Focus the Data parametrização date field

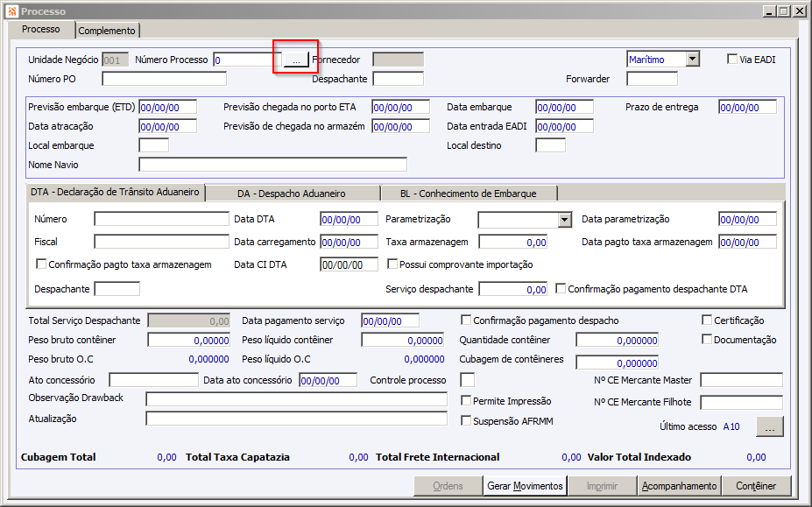(x=748, y=219)
